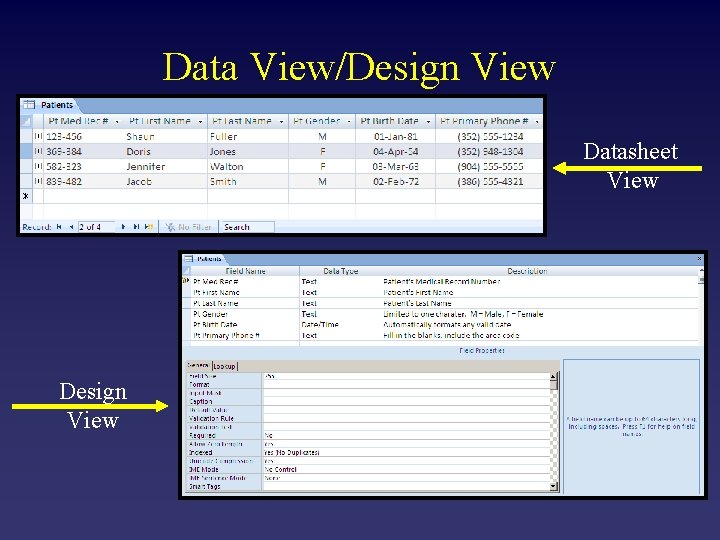Close the design view Patients table
The width and height of the screenshot is (720, 540).
coord(699,259)
